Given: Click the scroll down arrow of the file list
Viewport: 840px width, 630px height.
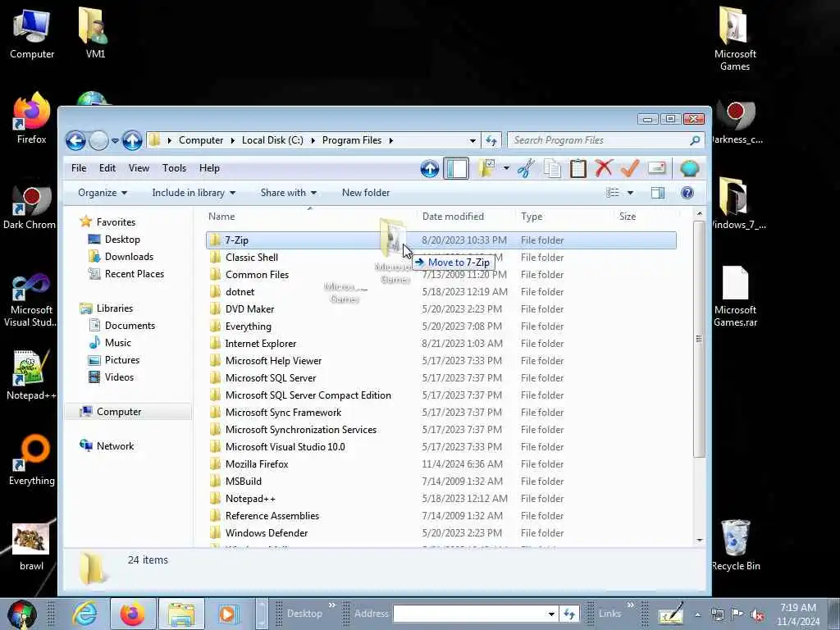Looking at the screenshot, I should pyautogui.click(x=699, y=540).
